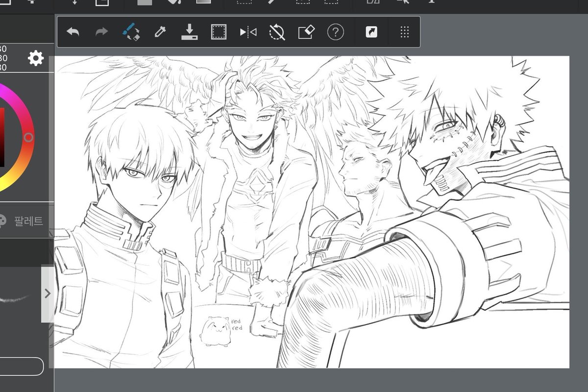Switch between brush and eraser
Screen dimensions: 588x392
click(131, 32)
